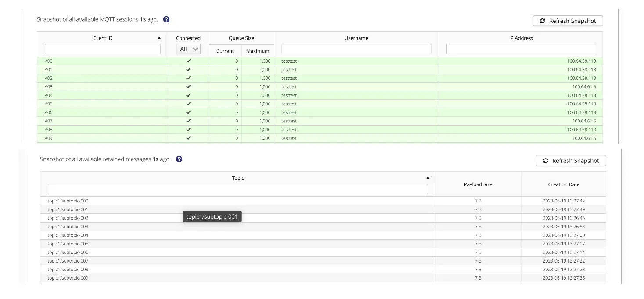Select topic1/subtopic-005 row

tap(323, 244)
